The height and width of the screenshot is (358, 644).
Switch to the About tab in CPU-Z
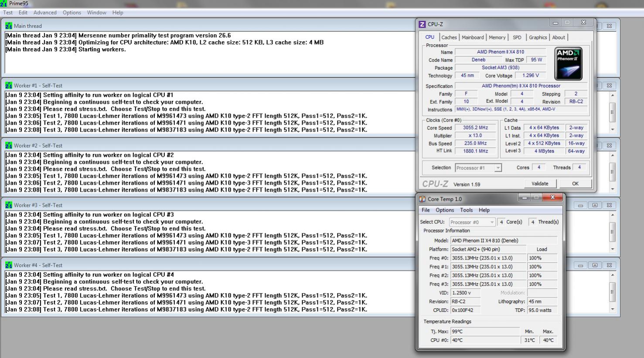tap(559, 37)
